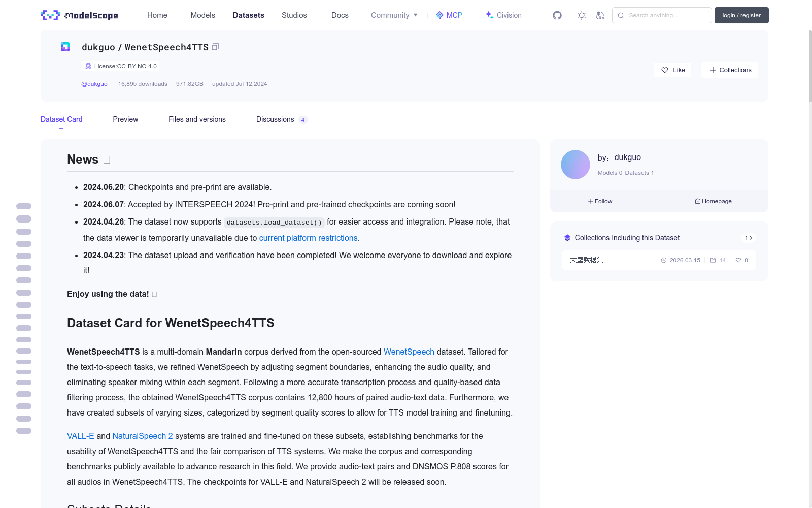Like this dataset
The image size is (812, 508).
click(673, 70)
